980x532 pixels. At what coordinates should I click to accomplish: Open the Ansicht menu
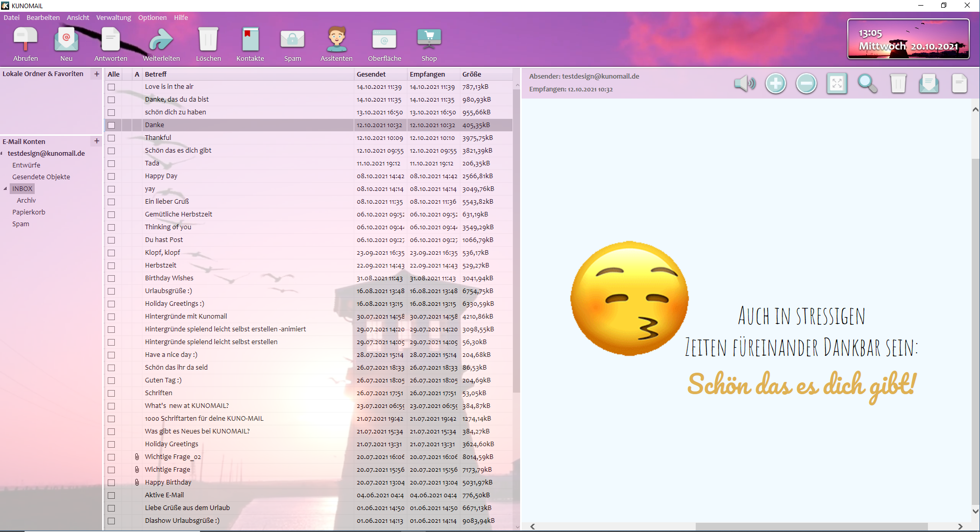click(78, 17)
